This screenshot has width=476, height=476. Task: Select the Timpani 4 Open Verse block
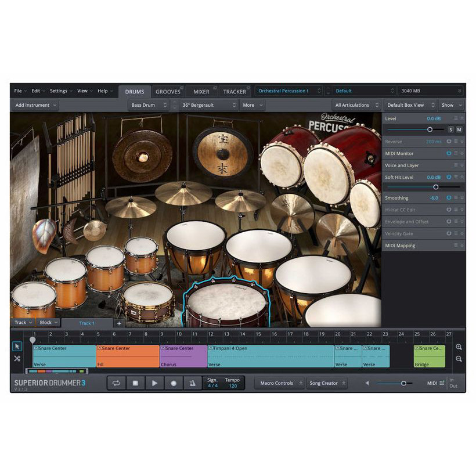click(271, 356)
